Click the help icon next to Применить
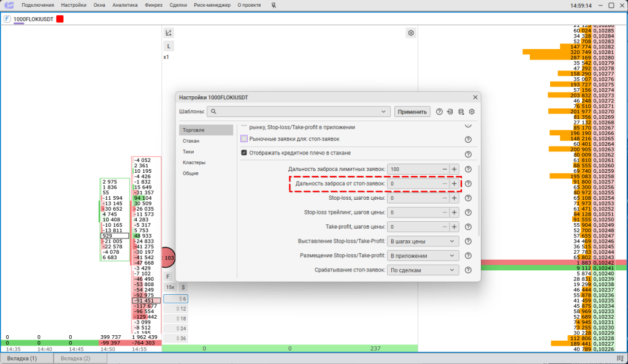 439,112
